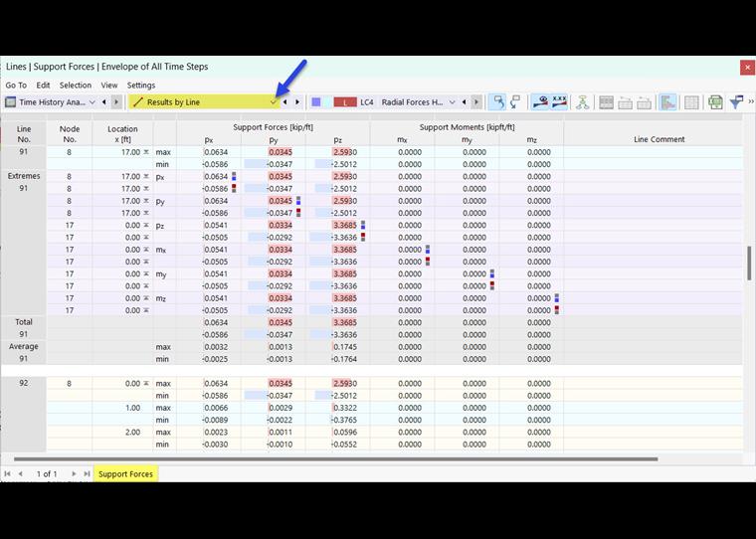Click the blue color swatch before LC4
This screenshot has width=756, height=539.
click(316, 102)
